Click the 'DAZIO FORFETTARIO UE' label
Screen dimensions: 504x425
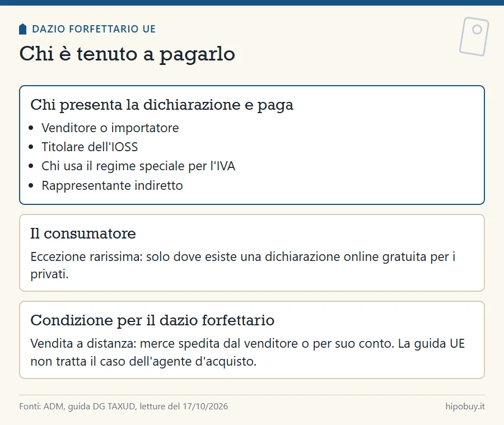[94, 29]
